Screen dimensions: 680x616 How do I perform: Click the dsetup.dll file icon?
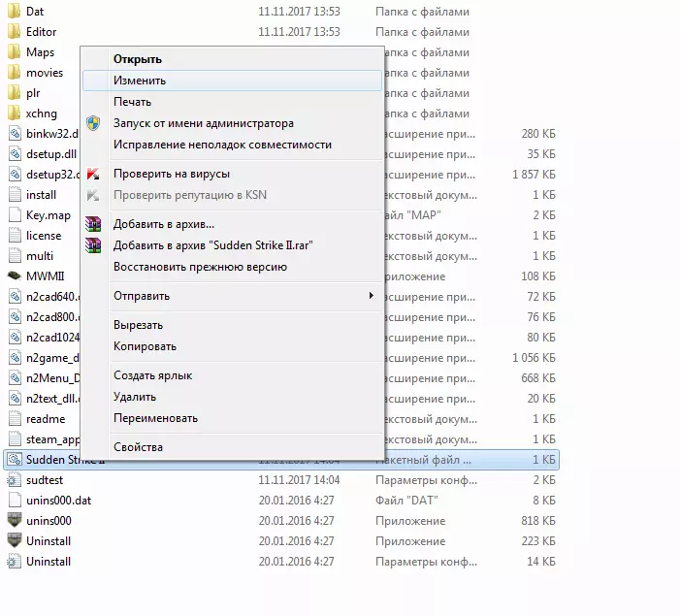click(15, 154)
